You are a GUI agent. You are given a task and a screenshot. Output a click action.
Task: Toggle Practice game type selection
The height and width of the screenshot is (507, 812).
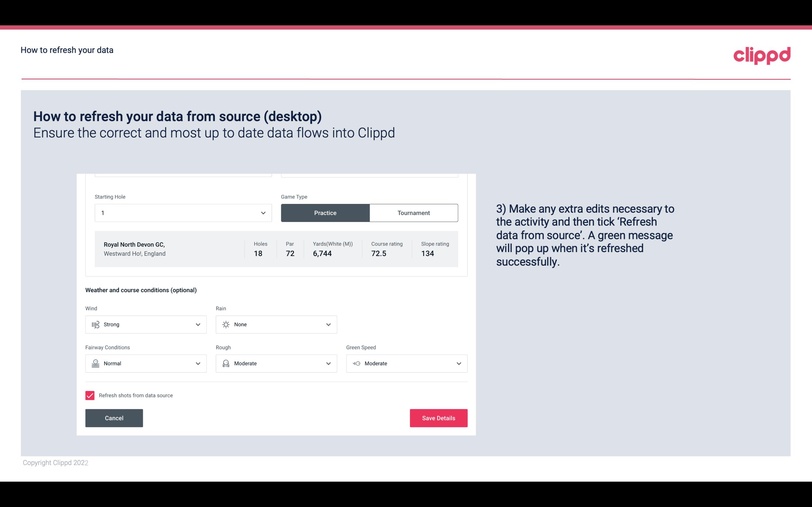325,213
